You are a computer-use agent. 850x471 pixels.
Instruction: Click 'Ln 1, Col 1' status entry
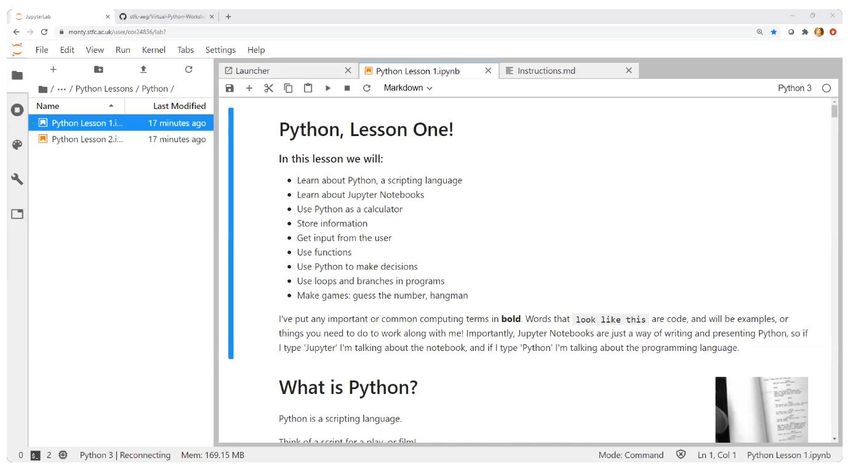click(x=717, y=455)
